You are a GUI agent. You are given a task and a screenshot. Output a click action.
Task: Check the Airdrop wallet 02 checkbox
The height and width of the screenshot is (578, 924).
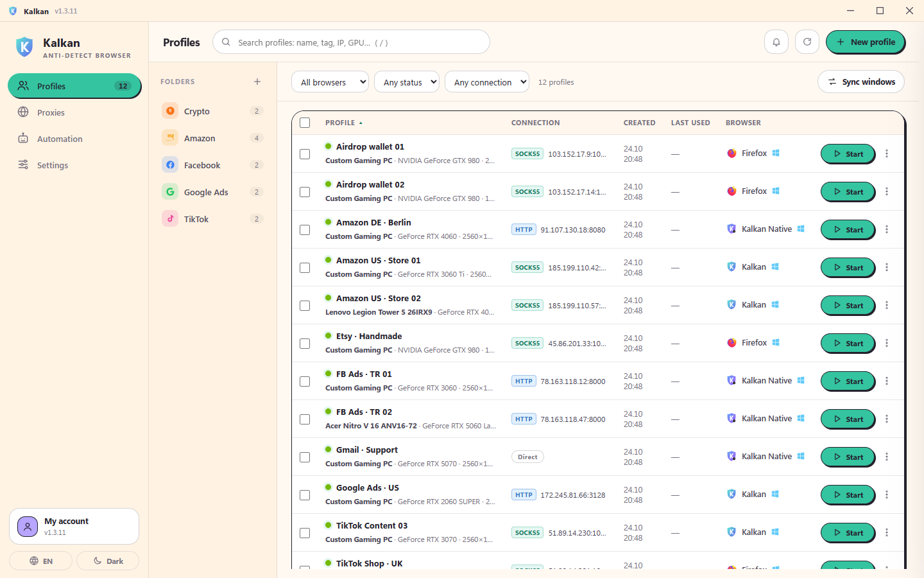tap(305, 192)
